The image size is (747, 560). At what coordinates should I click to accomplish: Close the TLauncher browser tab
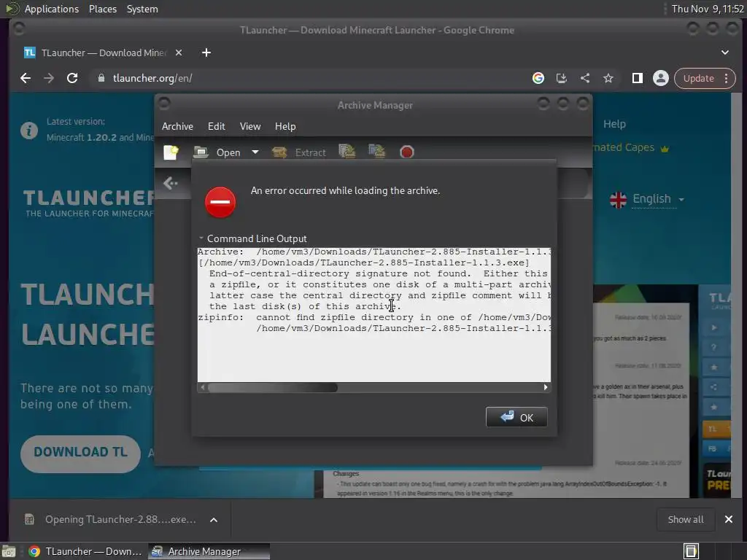tap(179, 52)
